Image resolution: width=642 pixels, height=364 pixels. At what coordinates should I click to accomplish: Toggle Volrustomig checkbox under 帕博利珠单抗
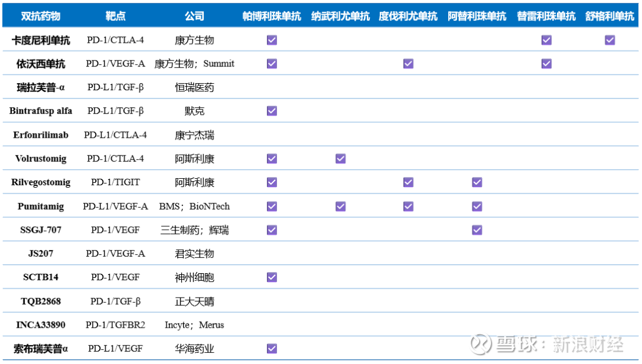click(x=272, y=159)
